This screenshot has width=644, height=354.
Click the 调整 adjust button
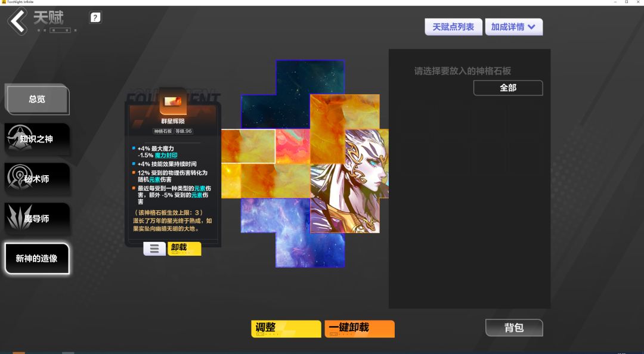coord(286,328)
